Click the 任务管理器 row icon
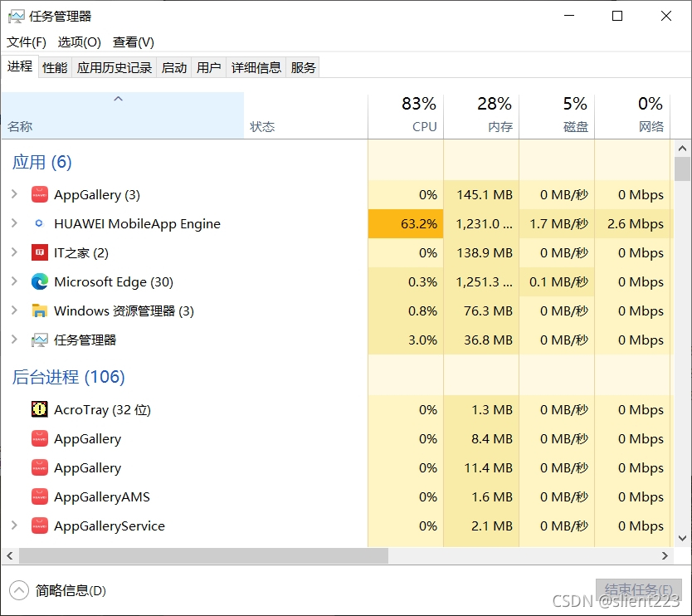Viewport: 692px width, 616px height. (x=40, y=340)
